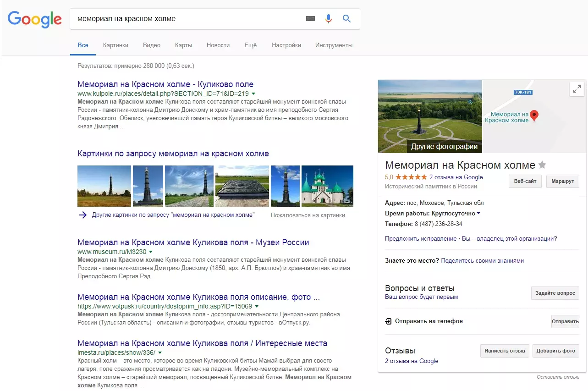The width and height of the screenshot is (588, 391).
Task: Open the Музеи России search result
Action: coord(193,242)
